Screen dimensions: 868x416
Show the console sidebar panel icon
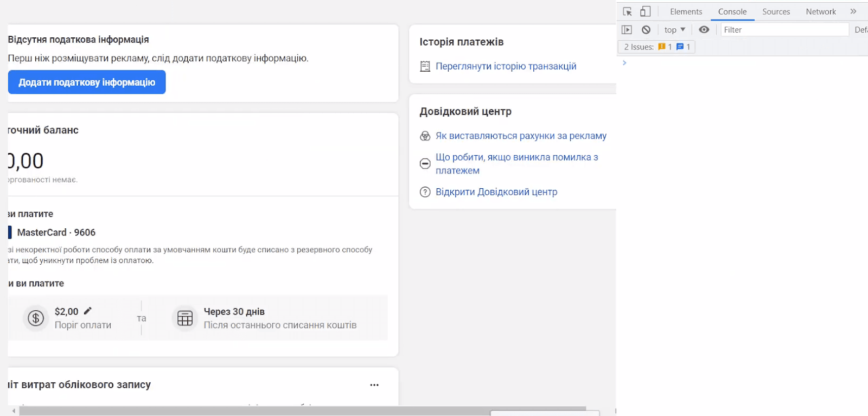tap(627, 30)
